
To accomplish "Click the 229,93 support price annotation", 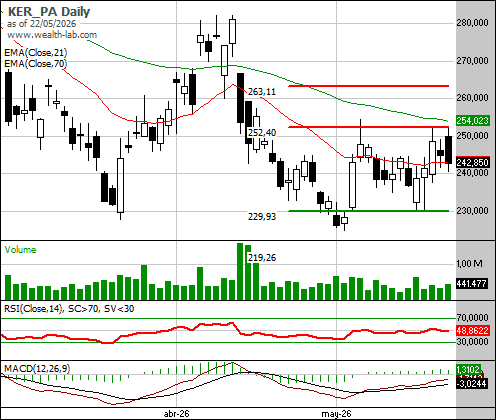I will [262, 217].
